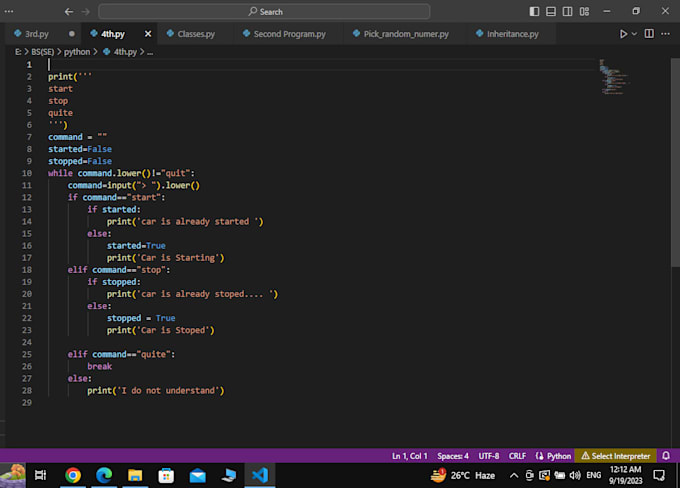Toggle the primary side bar layout icon
The image size is (680, 488).
tap(534, 11)
